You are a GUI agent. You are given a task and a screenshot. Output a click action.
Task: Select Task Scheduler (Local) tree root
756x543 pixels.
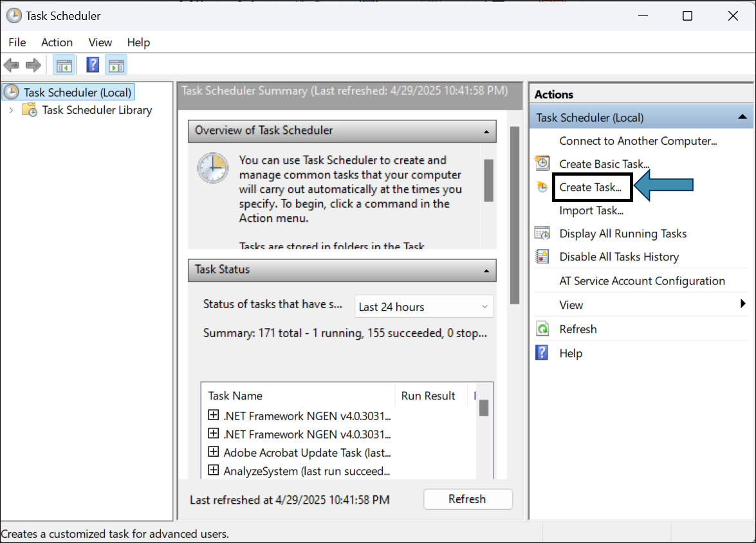[x=77, y=93]
